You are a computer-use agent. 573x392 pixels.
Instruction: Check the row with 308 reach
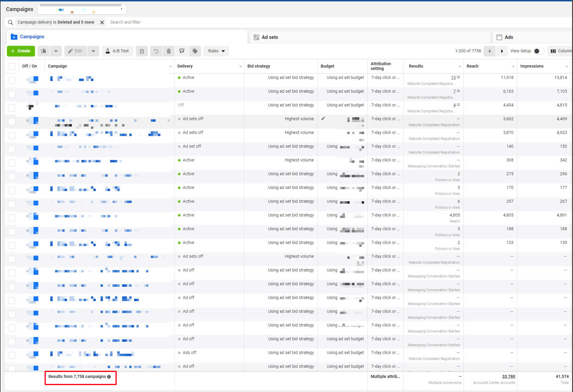[x=12, y=163]
